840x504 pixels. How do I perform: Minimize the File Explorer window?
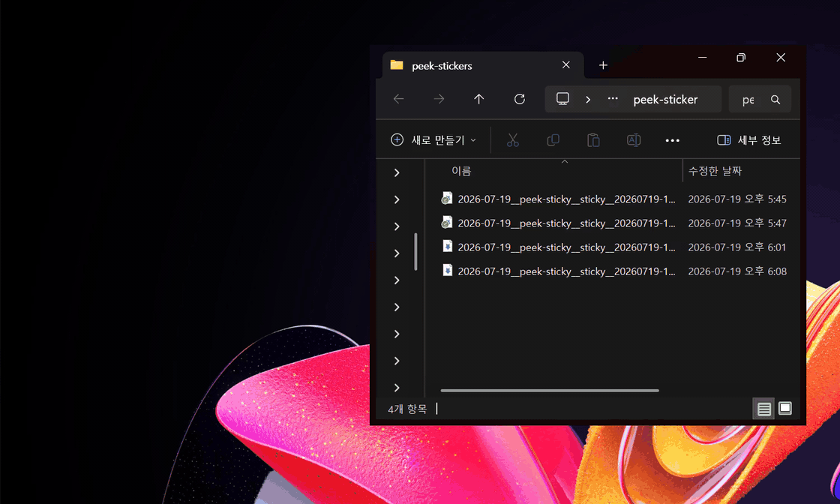(702, 57)
